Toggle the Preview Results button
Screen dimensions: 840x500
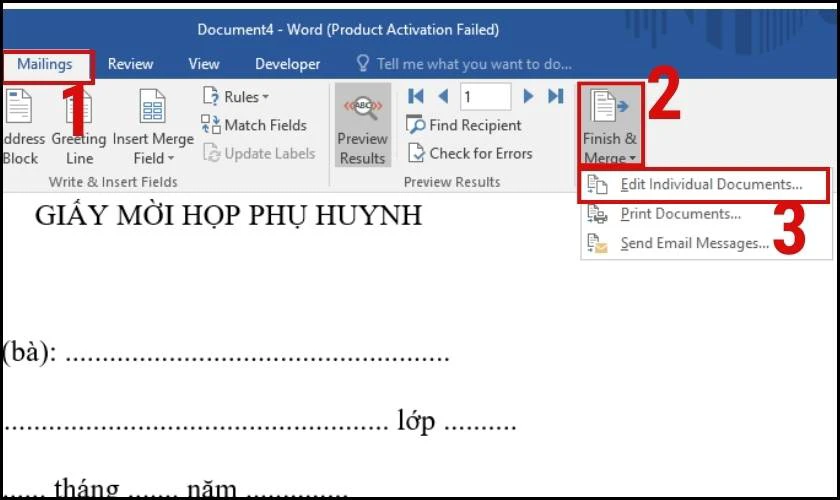click(362, 125)
